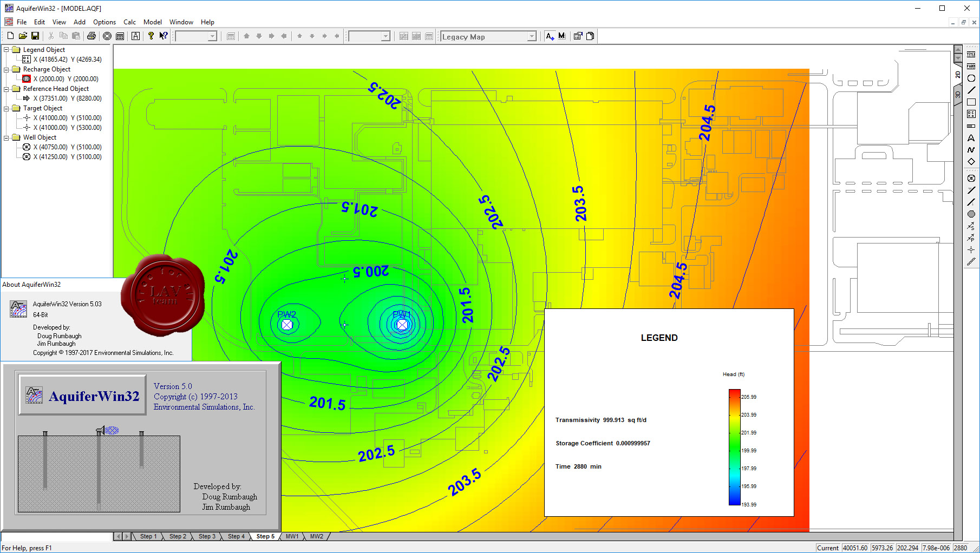Click the boxed letter A toolbar icon
The width and height of the screenshot is (980, 553).
point(135,36)
